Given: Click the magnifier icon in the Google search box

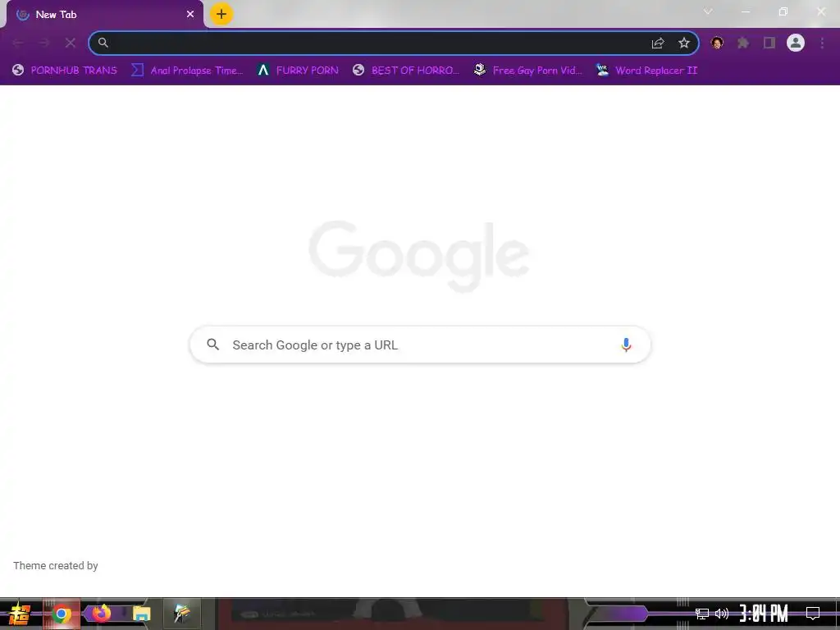Looking at the screenshot, I should coord(213,345).
